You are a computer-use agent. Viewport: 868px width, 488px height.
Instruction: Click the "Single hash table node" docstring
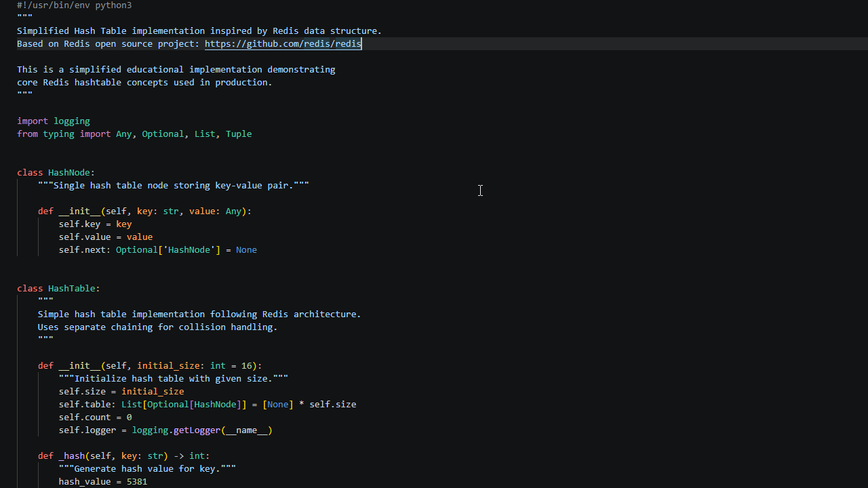[174, 186]
